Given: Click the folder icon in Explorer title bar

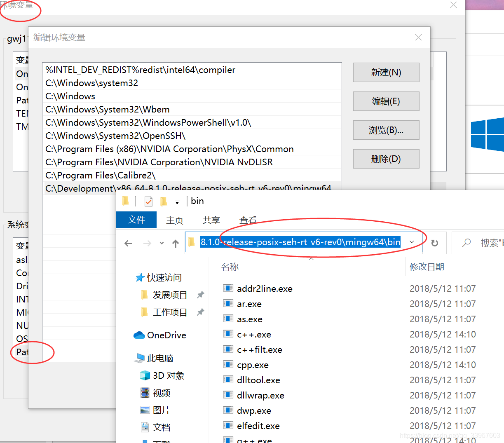Looking at the screenshot, I should click(x=126, y=201).
